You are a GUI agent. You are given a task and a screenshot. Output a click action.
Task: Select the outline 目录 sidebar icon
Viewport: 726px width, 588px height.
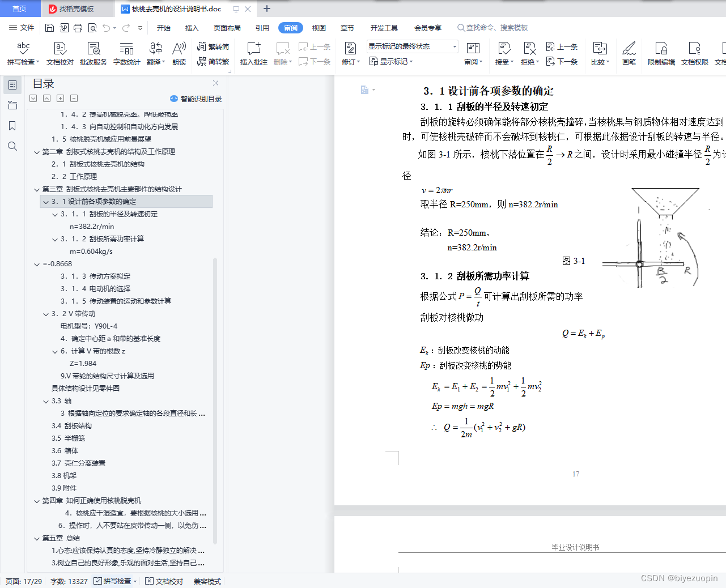pos(12,85)
